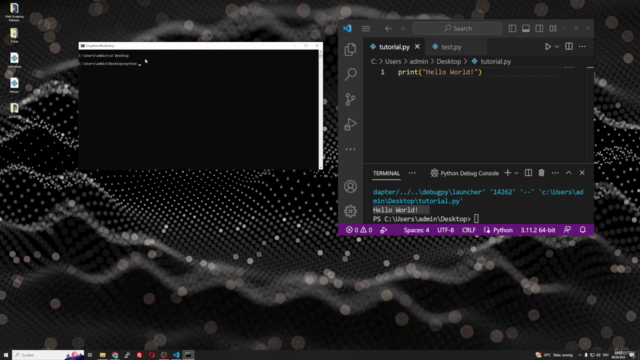Click the print line in the editor
This screenshot has height=360, width=640.
click(x=440, y=72)
